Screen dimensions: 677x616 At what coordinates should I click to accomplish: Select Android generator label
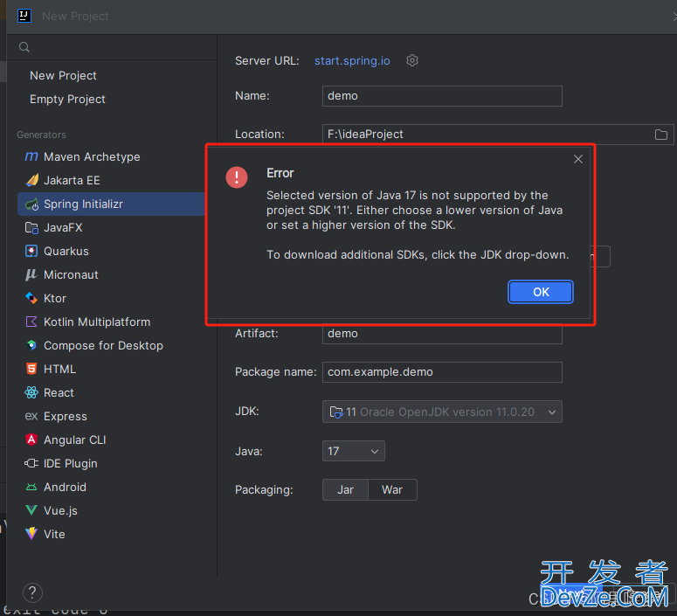pyautogui.click(x=65, y=487)
